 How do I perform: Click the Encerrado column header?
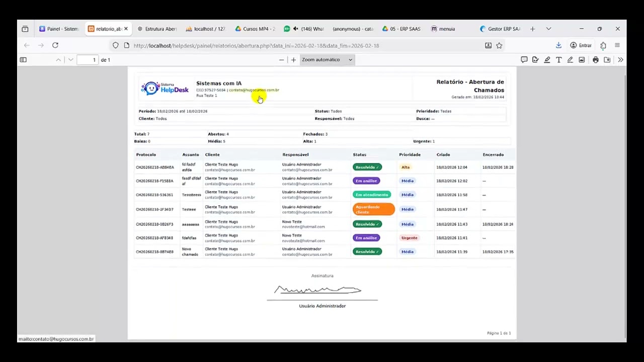click(x=493, y=154)
